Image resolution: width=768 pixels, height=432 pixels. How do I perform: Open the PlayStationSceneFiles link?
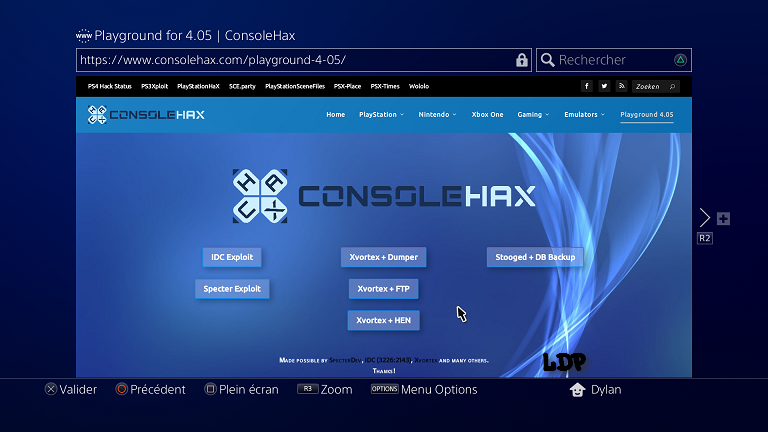295,86
